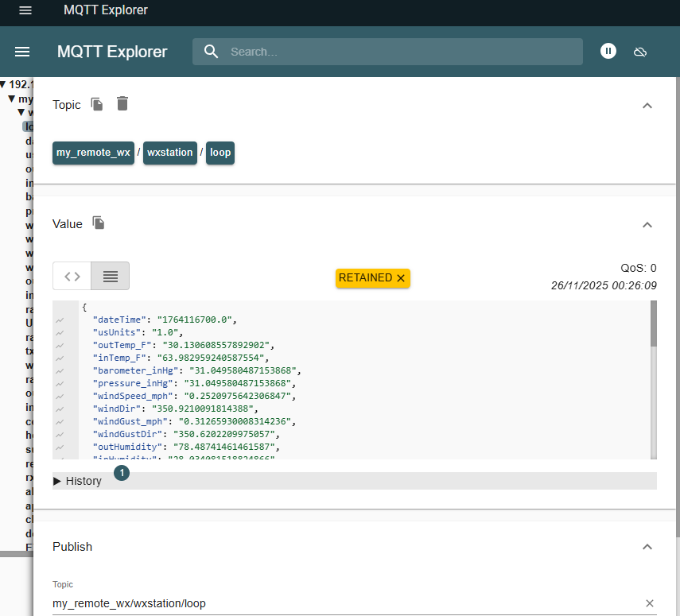Show chart for windSpeed_mph value
Image resolution: width=680 pixels, height=616 pixels.
click(x=60, y=397)
